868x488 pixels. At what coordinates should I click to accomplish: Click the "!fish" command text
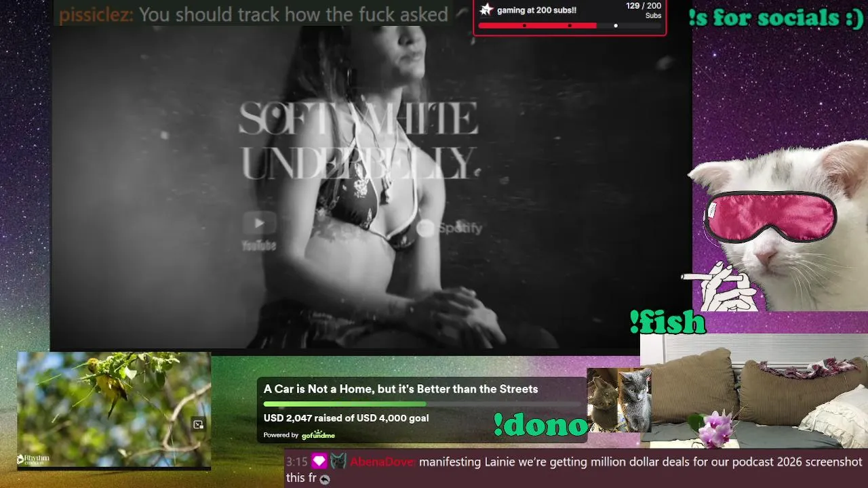(x=668, y=322)
